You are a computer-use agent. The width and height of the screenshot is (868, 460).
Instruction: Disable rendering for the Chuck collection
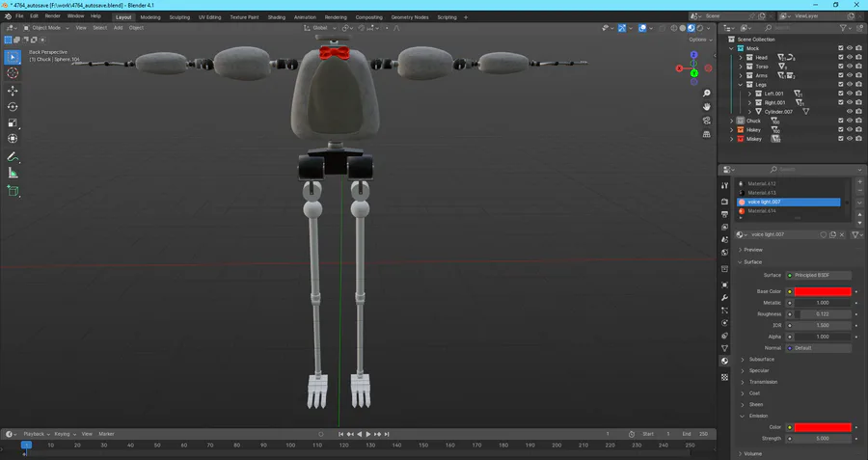click(858, 121)
